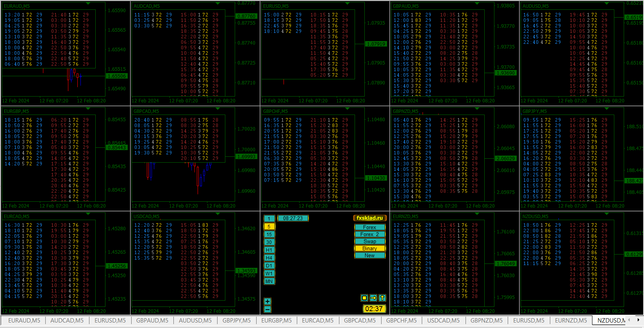Click the 1.69993 price label in GBPCAD chart
644x328 pixels.
coord(246,157)
